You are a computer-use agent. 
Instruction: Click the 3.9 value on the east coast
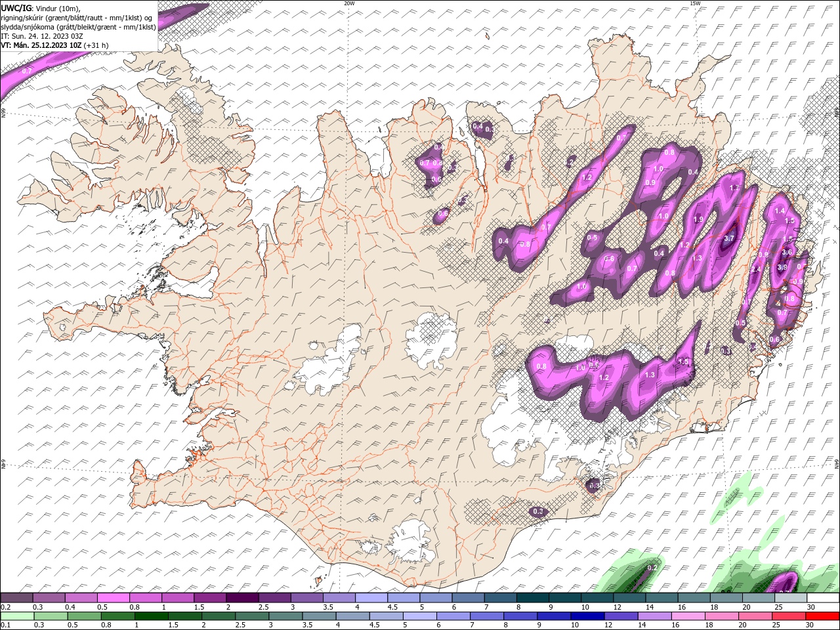(x=782, y=267)
